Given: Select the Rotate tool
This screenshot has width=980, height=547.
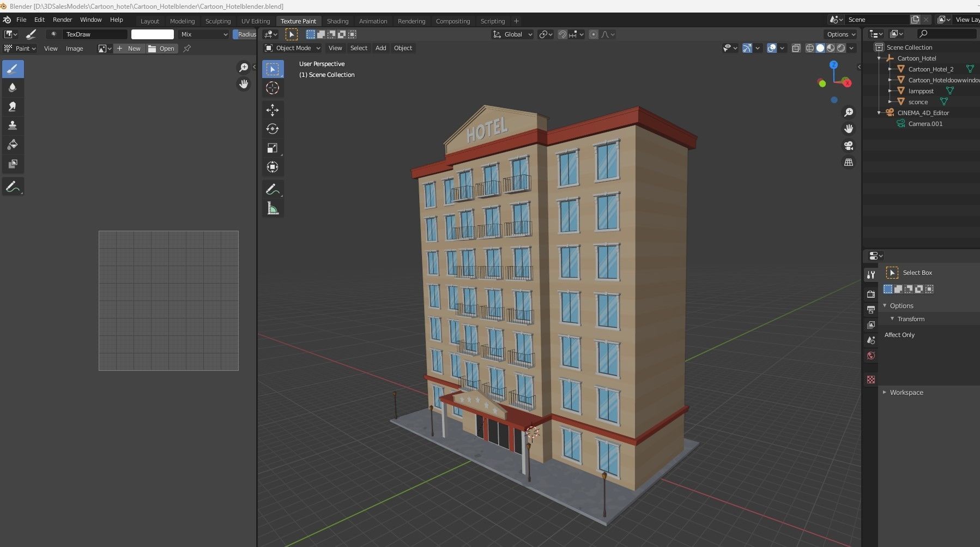Looking at the screenshot, I should coord(273,129).
